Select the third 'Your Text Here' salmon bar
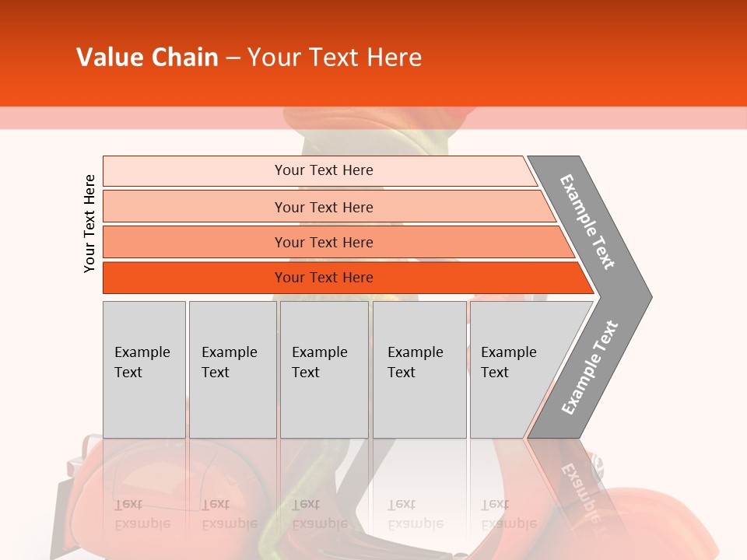The image size is (747, 560). tap(323, 242)
